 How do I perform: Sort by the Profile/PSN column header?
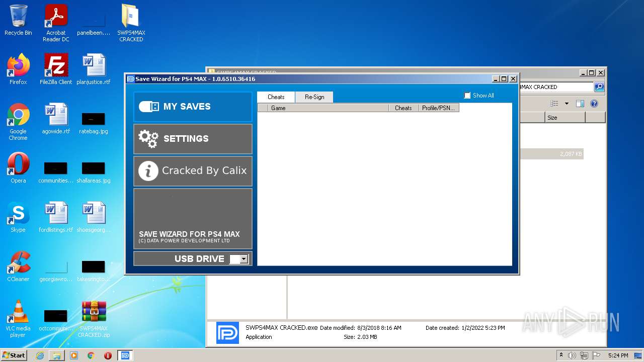[x=439, y=108]
